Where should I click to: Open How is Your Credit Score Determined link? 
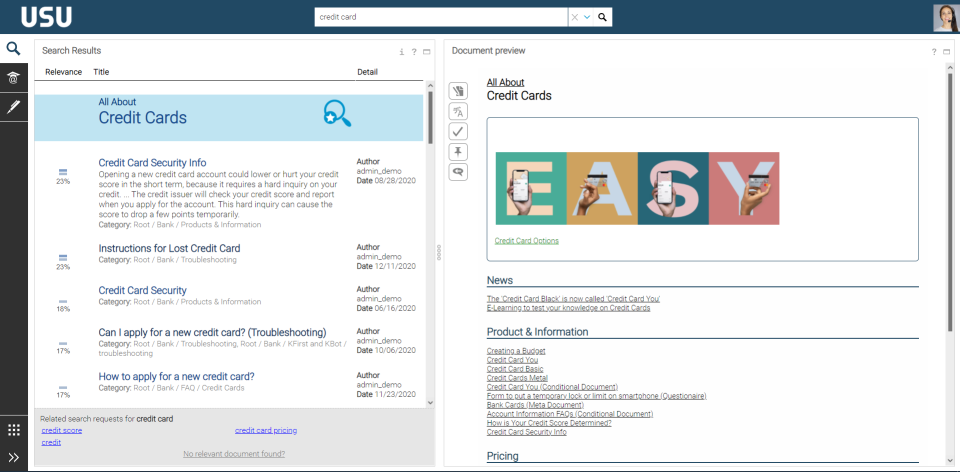point(549,423)
